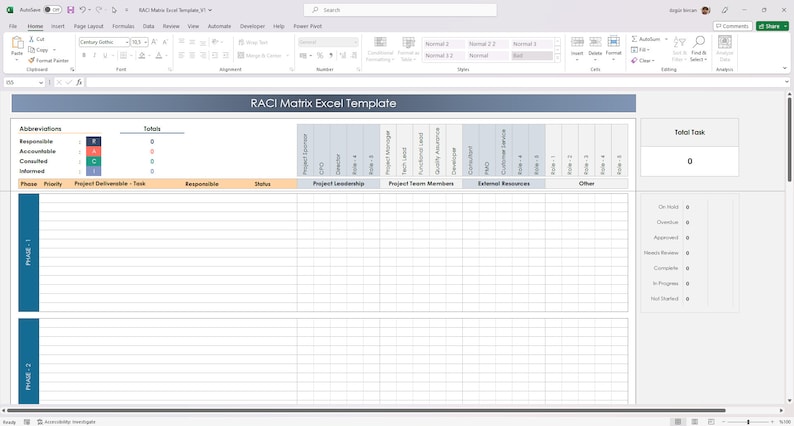Click the Font Color A icon

(158, 55)
